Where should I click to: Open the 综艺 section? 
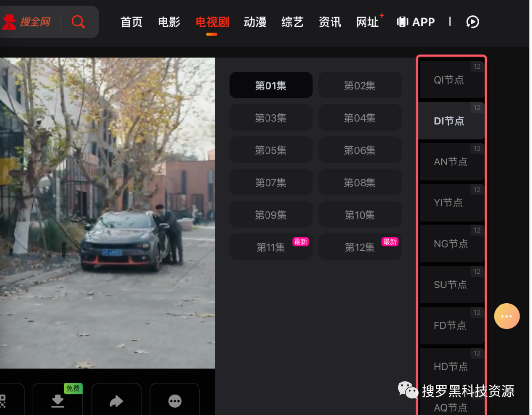[293, 22]
